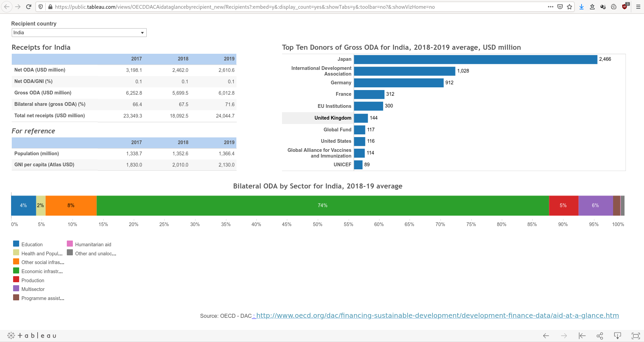Click the cookie extension icon in toolbar

click(614, 7)
